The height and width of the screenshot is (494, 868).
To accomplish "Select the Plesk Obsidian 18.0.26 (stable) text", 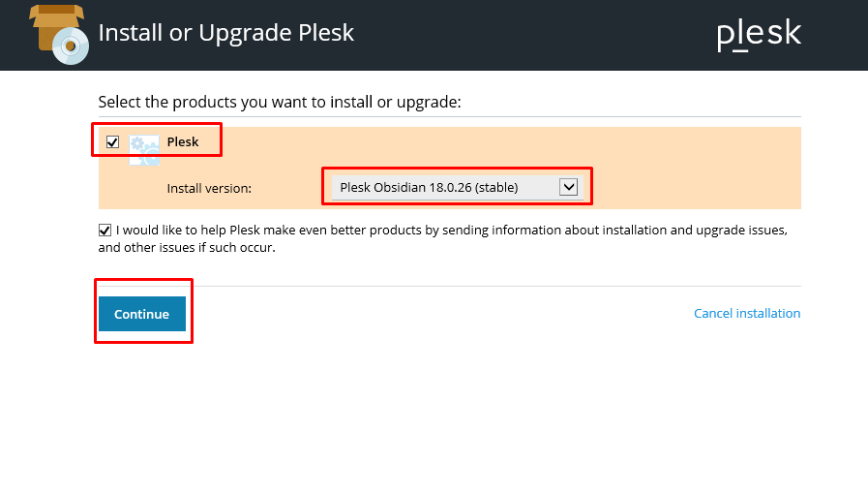I will coord(429,187).
